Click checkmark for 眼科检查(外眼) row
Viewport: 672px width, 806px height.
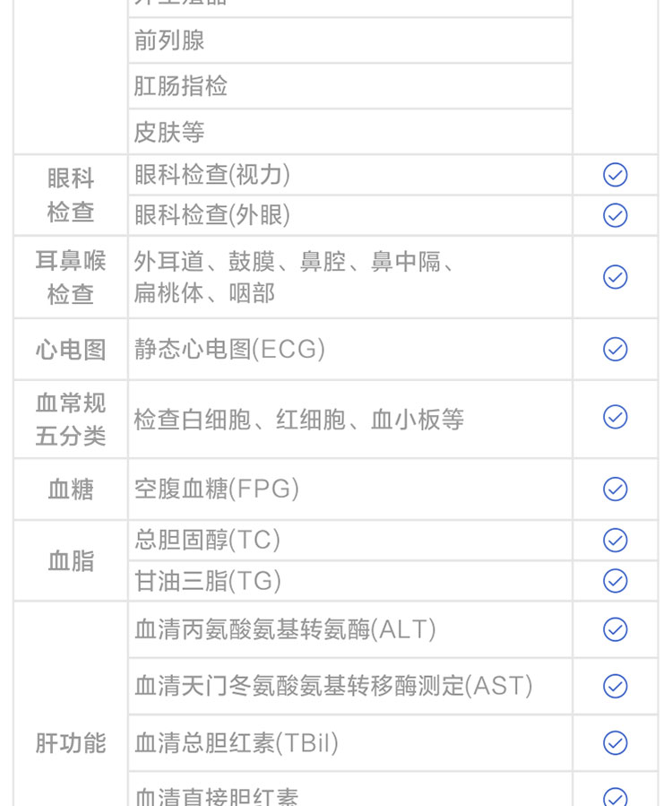click(615, 215)
